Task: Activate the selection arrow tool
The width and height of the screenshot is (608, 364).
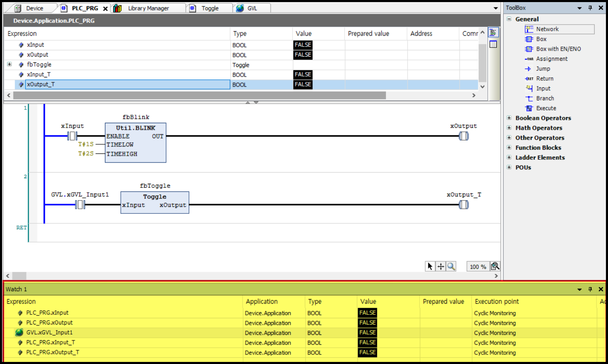Action: tap(430, 266)
